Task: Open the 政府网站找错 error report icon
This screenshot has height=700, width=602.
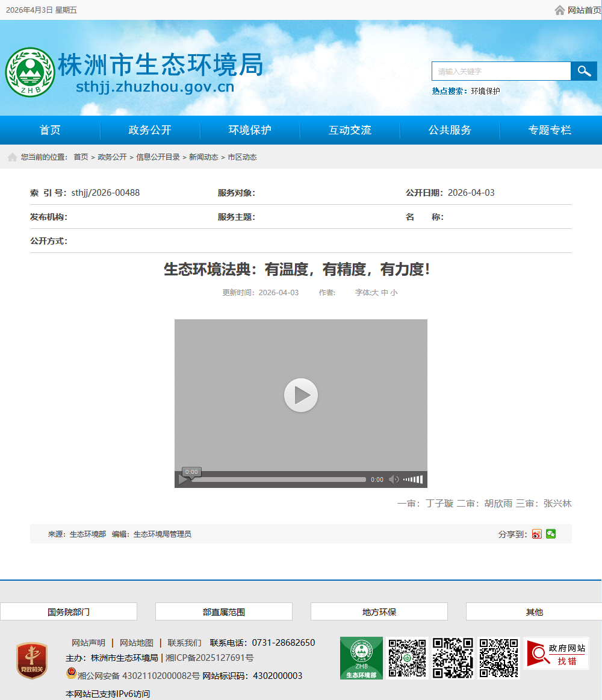Action: click(x=556, y=654)
